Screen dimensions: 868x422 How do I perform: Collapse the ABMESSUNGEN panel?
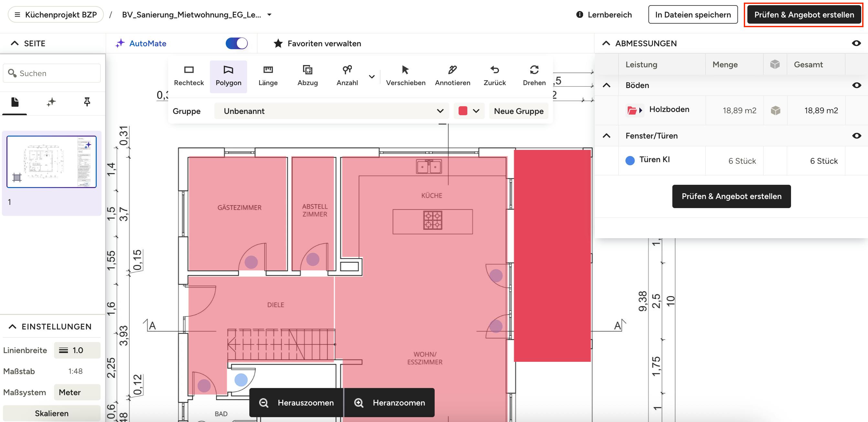tap(606, 43)
